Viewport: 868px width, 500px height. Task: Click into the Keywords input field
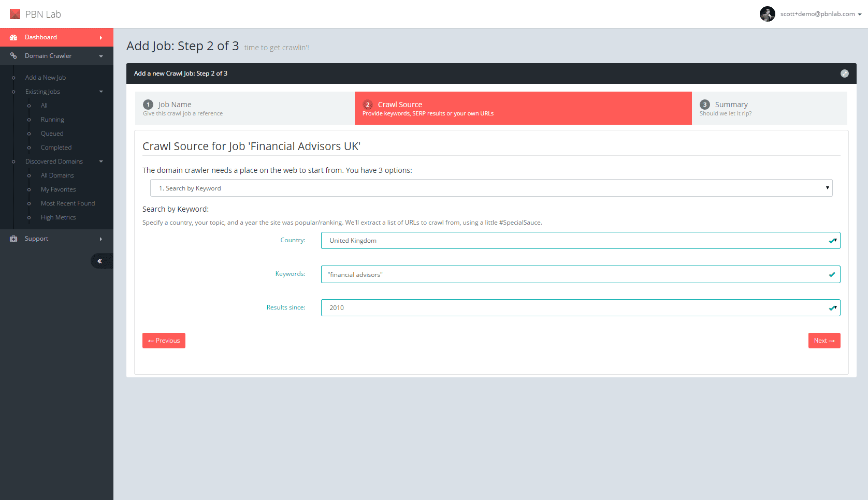575,274
